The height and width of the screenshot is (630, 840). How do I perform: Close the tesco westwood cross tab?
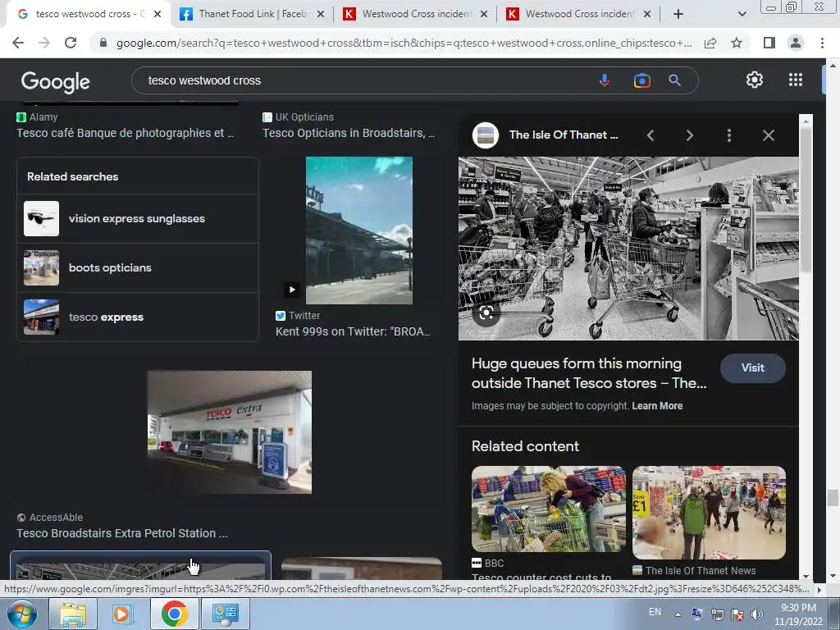[x=157, y=15]
